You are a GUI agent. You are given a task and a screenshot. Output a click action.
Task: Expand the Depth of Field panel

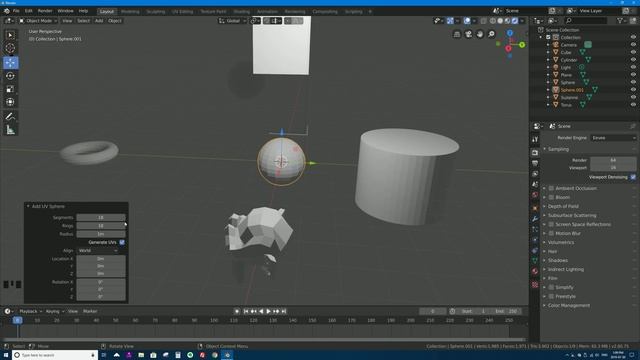click(563, 206)
